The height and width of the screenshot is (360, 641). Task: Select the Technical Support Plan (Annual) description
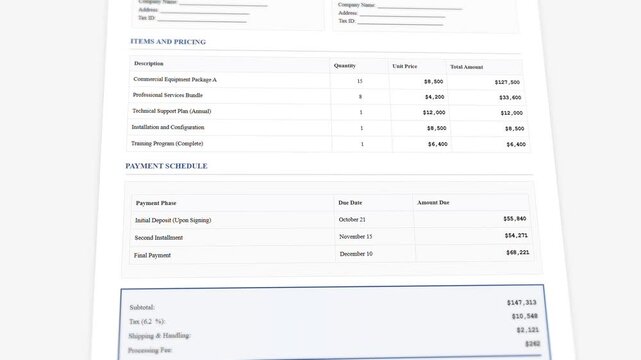[x=172, y=111]
